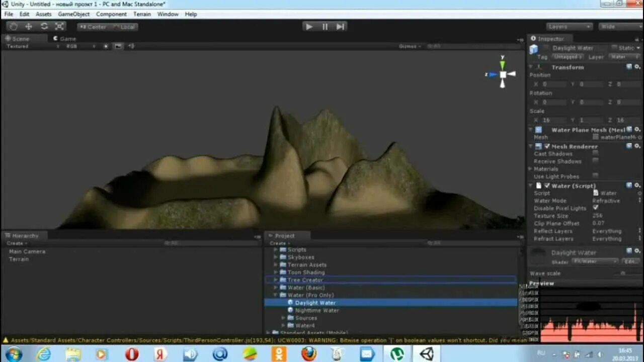Select Main Camera in the Hierarchy

[x=27, y=251]
